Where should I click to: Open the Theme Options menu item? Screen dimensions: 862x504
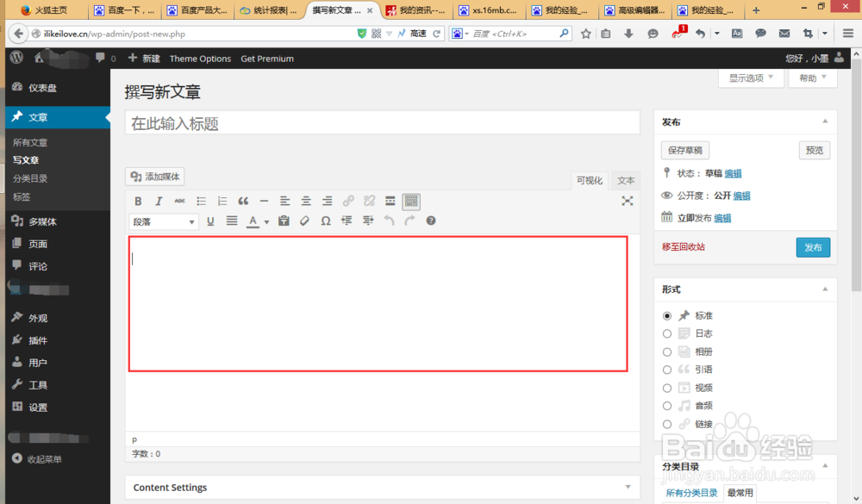(200, 59)
